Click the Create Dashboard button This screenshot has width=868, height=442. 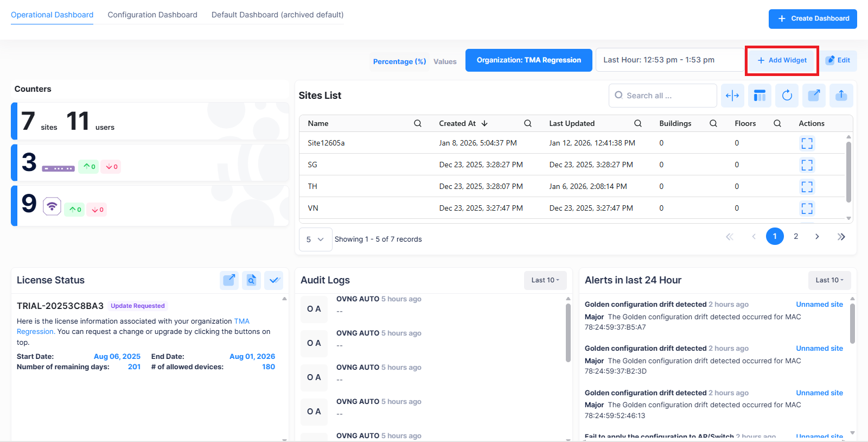[x=813, y=18]
